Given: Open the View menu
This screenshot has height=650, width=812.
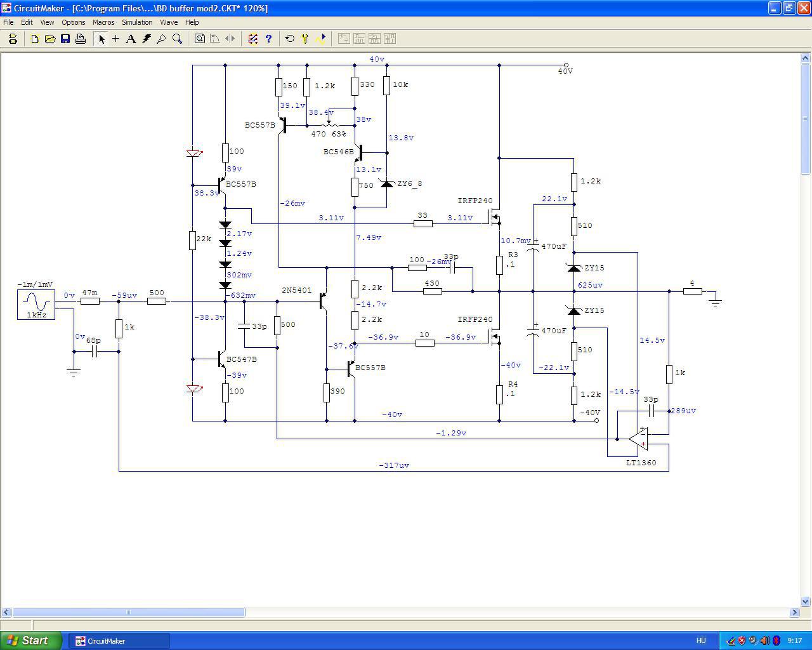Looking at the screenshot, I should pyautogui.click(x=47, y=22).
